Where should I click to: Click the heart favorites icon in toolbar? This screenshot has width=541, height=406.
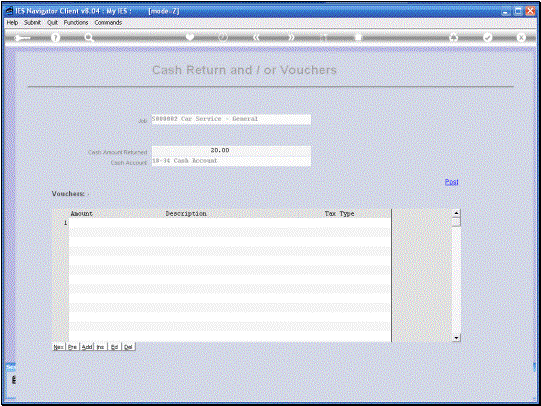[x=190, y=37]
